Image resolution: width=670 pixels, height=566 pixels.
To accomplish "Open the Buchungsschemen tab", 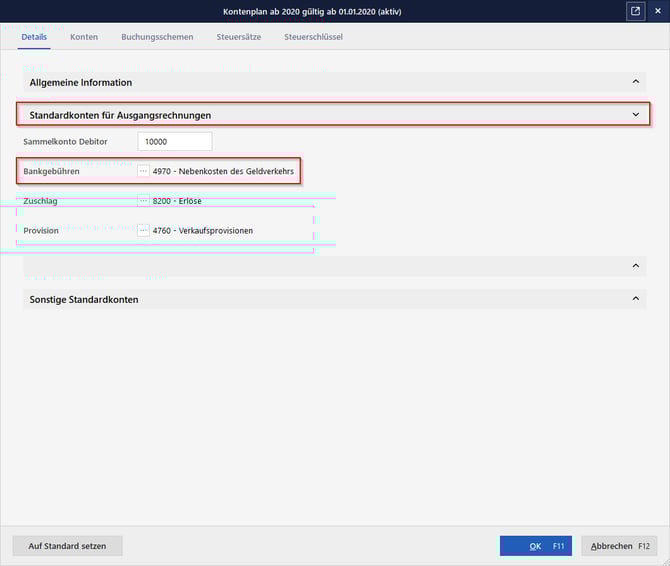I will coord(157,37).
